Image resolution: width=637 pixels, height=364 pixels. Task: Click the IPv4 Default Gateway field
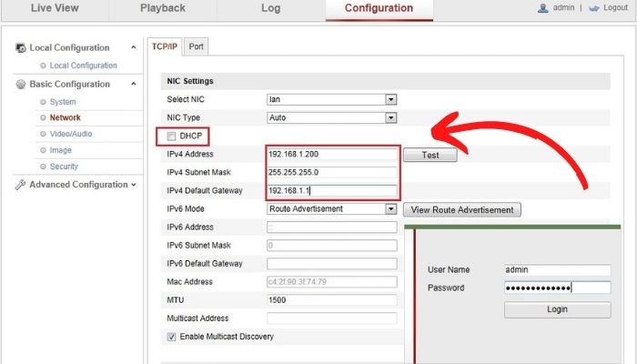coord(332,190)
